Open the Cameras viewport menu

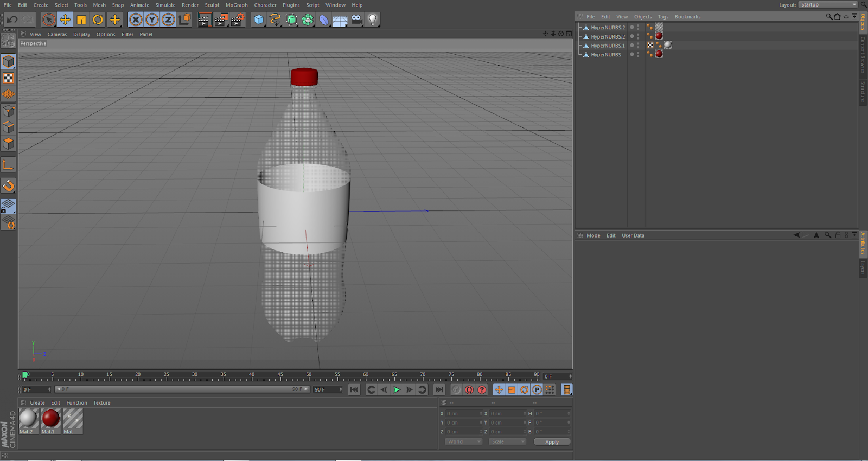coord(57,34)
